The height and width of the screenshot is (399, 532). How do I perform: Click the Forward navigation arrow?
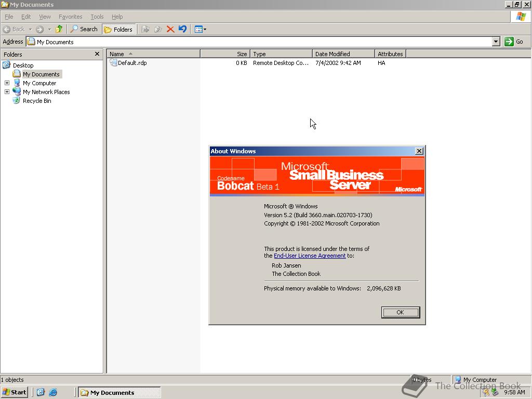pyautogui.click(x=39, y=29)
